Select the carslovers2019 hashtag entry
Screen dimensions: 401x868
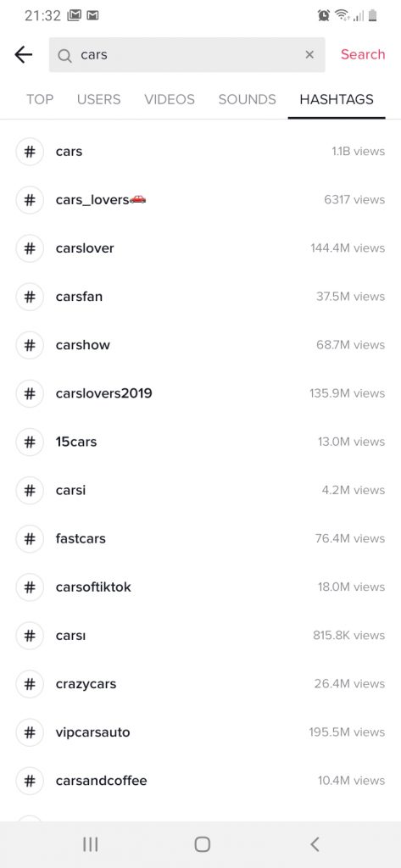point(200,393)
